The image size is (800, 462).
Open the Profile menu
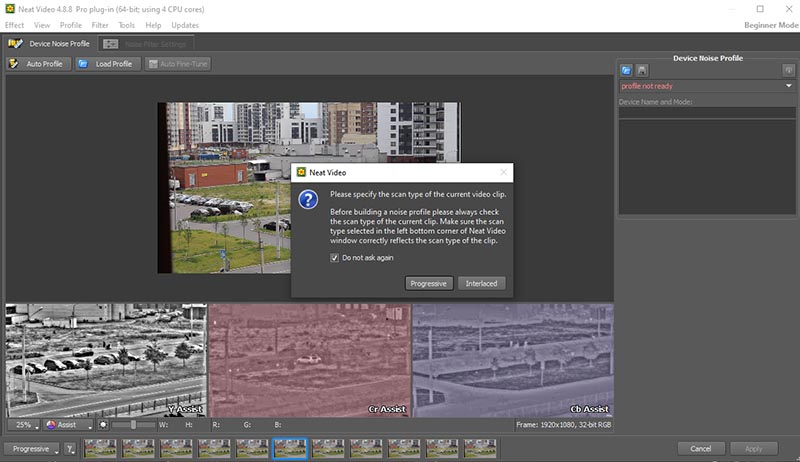(x=70, y=25)
